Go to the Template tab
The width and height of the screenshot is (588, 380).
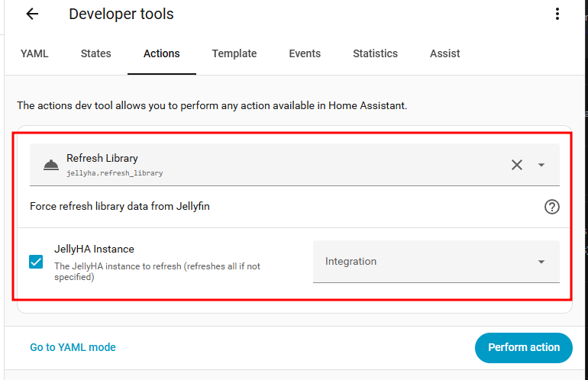[x=234, y=53]
